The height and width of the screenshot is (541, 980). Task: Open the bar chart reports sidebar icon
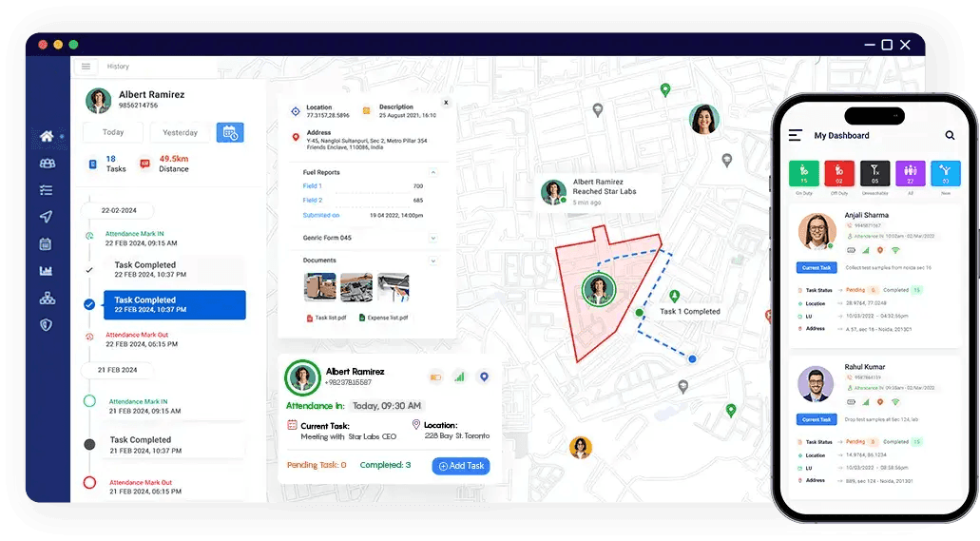(47, 271)
